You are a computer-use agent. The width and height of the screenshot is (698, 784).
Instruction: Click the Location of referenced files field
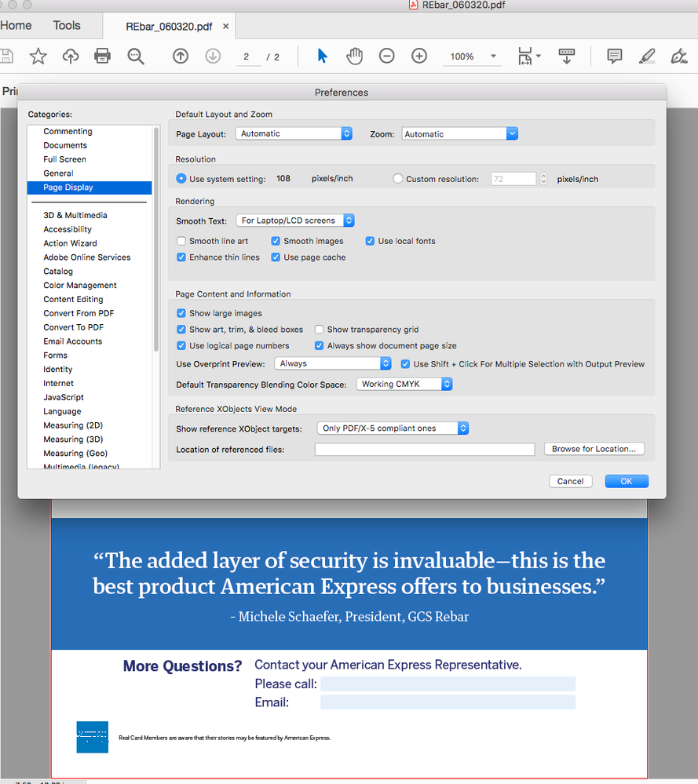click(424, 448)
